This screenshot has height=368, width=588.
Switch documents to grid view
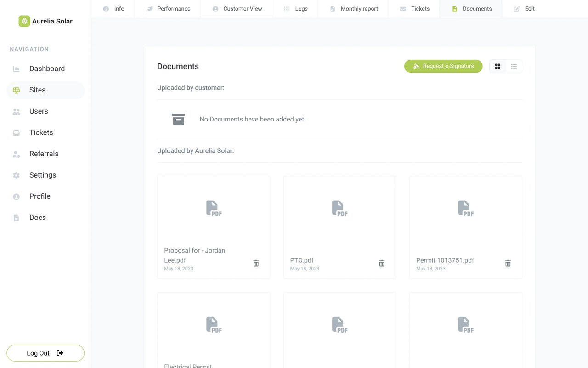pos(498,66)
